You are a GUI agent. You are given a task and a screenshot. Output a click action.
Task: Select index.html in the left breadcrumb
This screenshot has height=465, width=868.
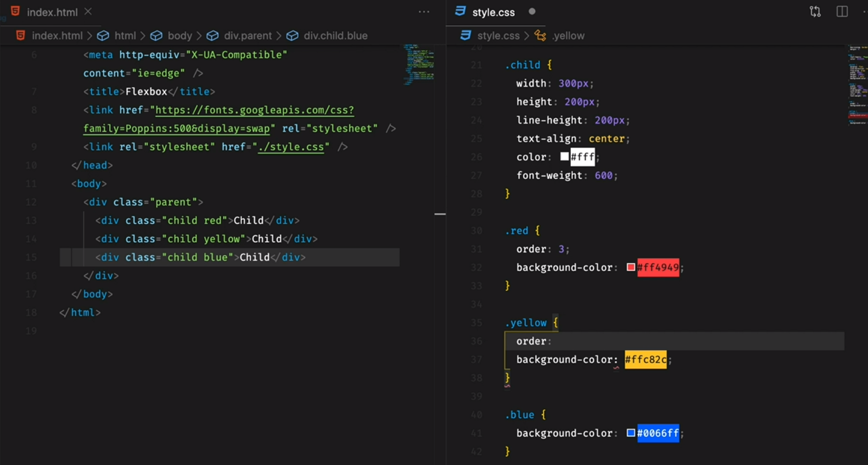(57, 36)
